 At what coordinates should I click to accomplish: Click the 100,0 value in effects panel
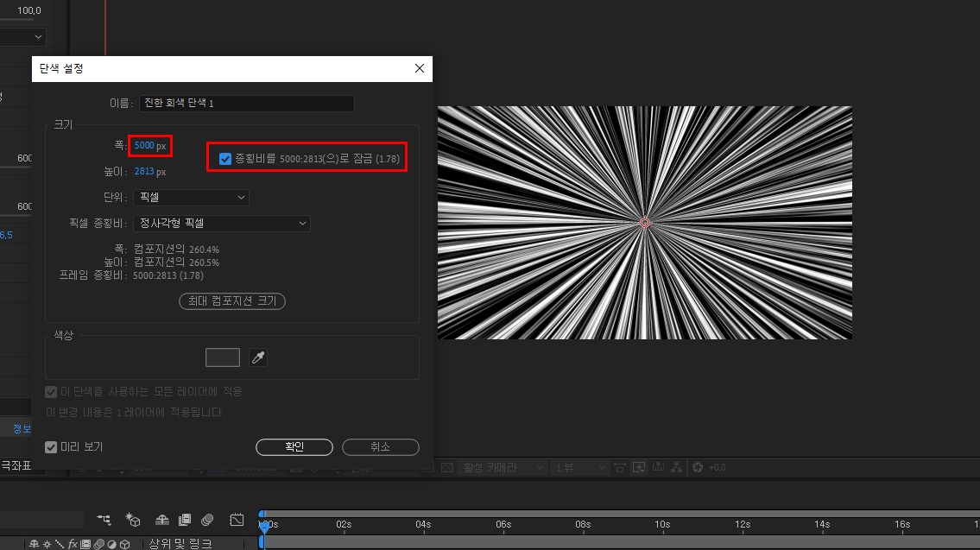click(x=29, y=10)
